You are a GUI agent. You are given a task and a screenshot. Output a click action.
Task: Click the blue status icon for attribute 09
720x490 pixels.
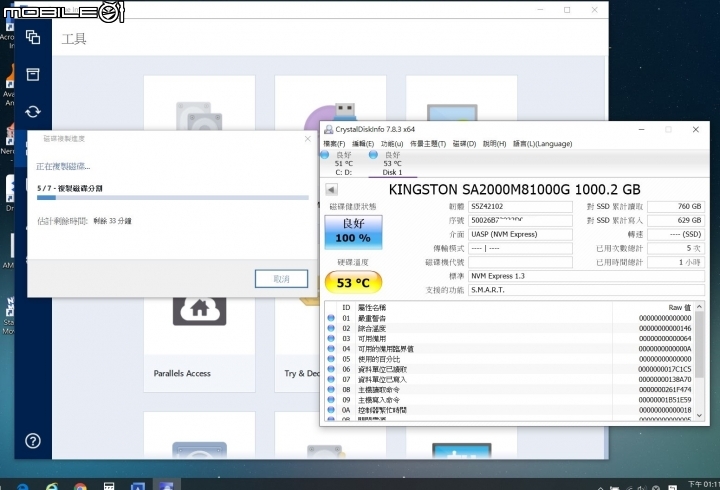click(331, 400)
